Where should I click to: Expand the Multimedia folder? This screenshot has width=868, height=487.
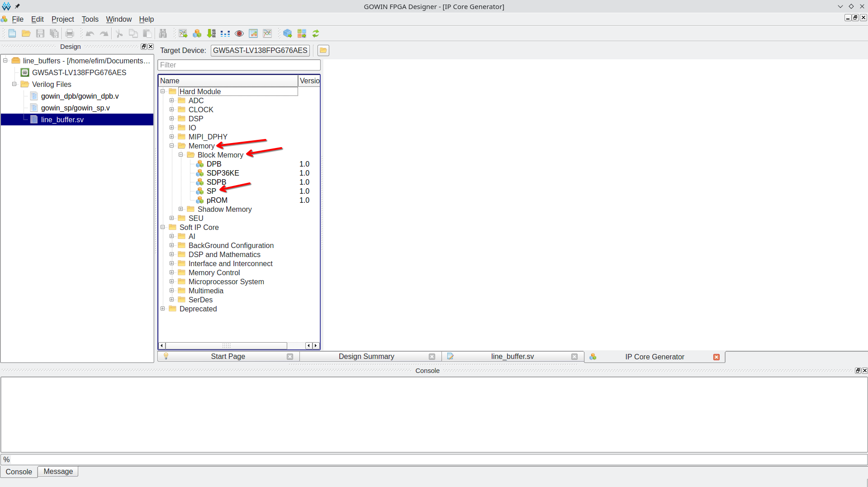click(172, 291)
